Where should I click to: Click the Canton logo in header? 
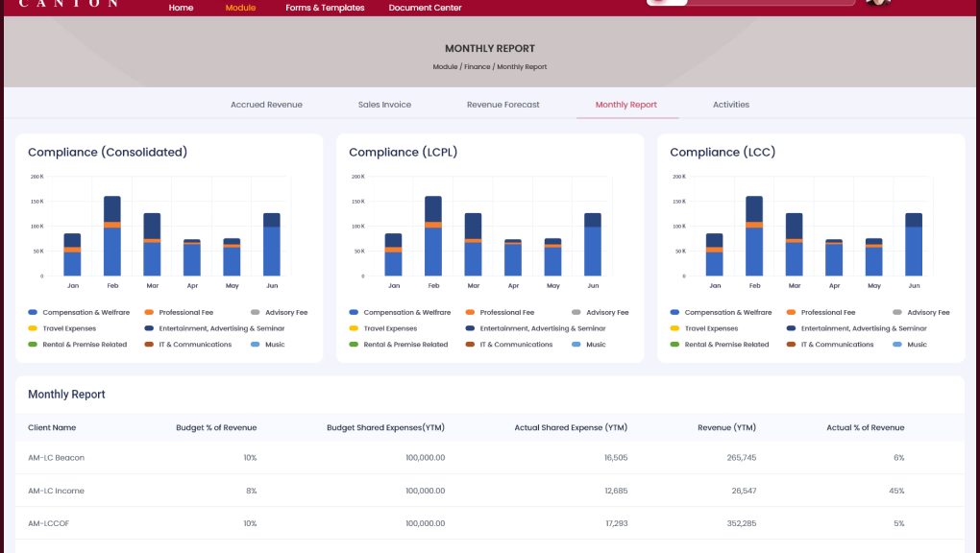pos(68,4)
